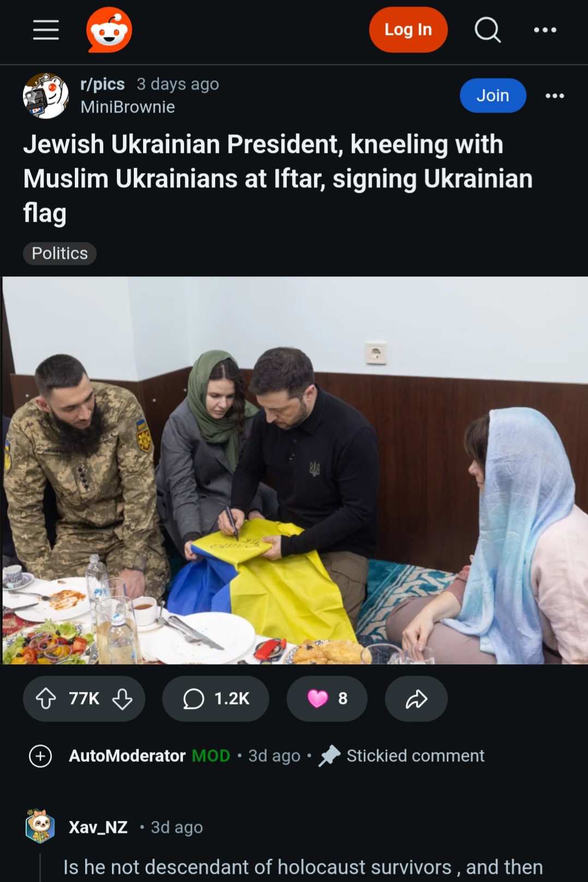Open Xav_NZ avatar icon
This screenshot has width=588, height=882.
tap(40, 827)
